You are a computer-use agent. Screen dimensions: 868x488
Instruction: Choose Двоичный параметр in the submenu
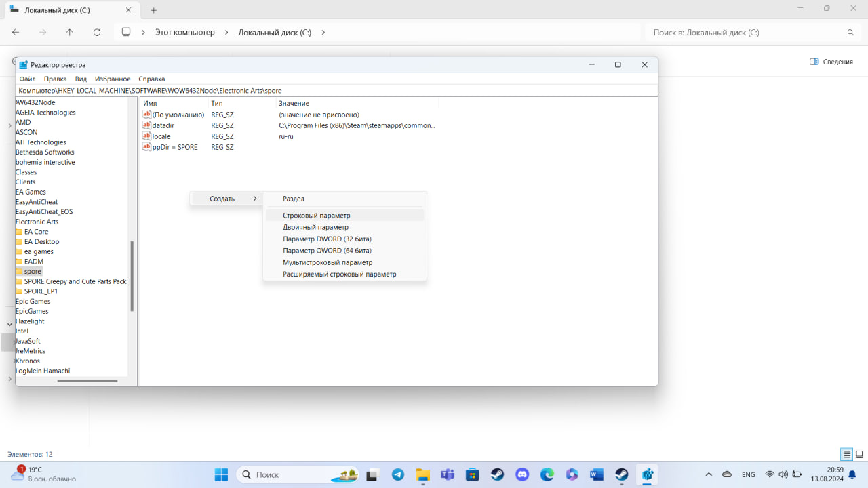pos(344,227)
